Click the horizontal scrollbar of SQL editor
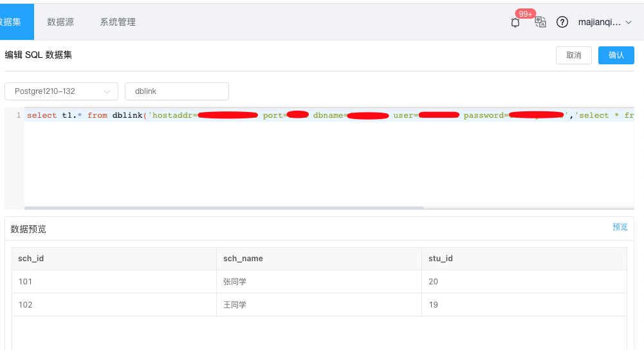Viewport: 644px width, 350px height. (224, 208)
